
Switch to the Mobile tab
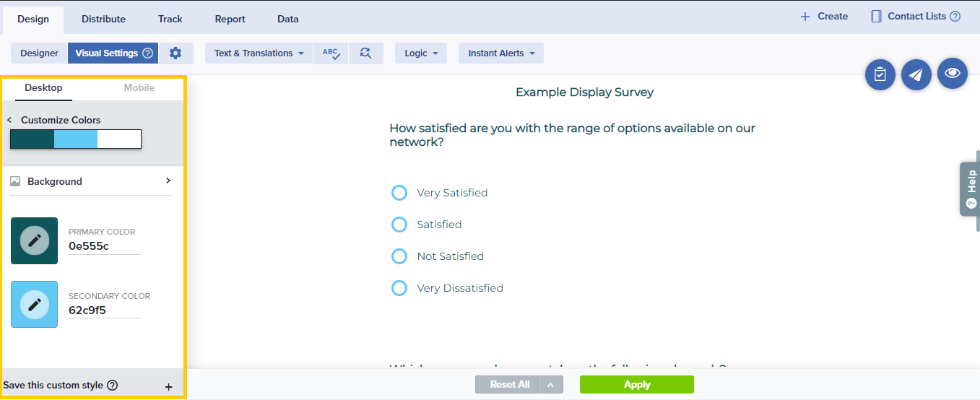tap(139, 87)
